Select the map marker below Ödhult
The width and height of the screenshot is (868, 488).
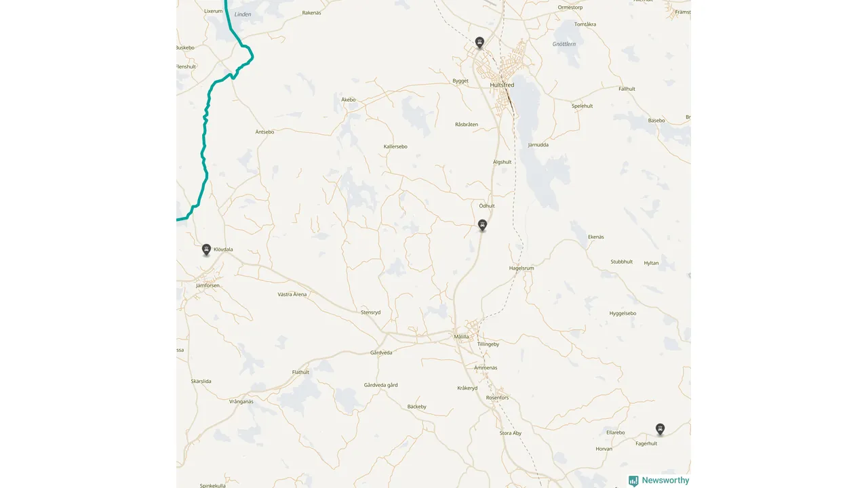pos(482,225)
